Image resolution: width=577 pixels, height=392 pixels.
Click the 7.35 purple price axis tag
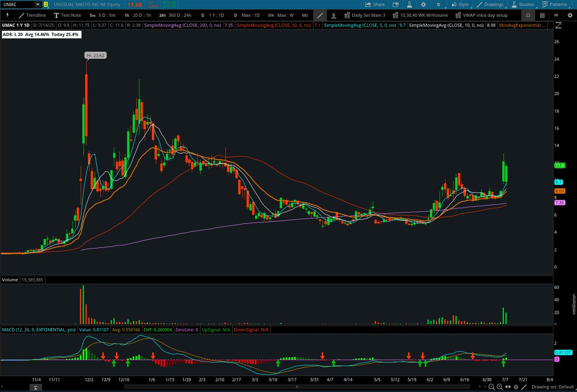click(x=559, y=203)
